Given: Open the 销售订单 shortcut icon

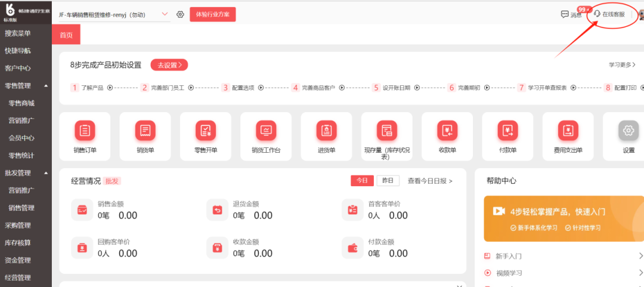Looking at the screenshot, I should click(85, 131).
